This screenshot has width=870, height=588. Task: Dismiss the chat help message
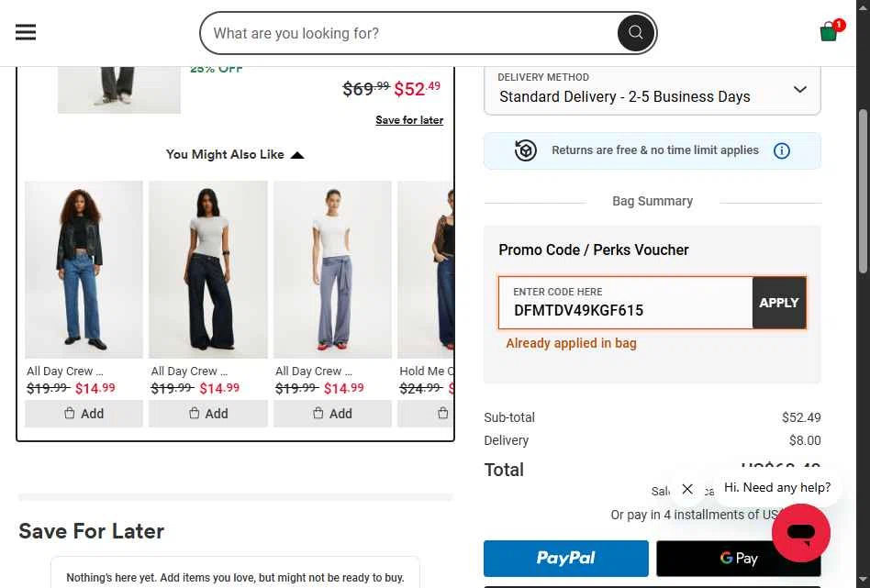coord(687,489)
